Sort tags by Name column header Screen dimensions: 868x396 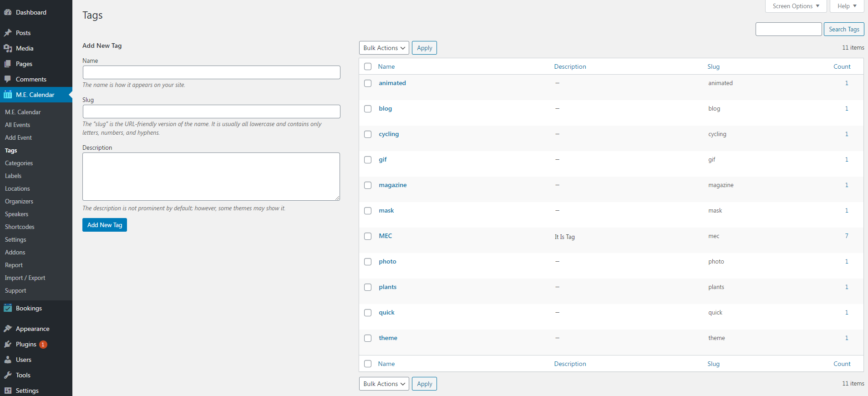tap(386, 66)
